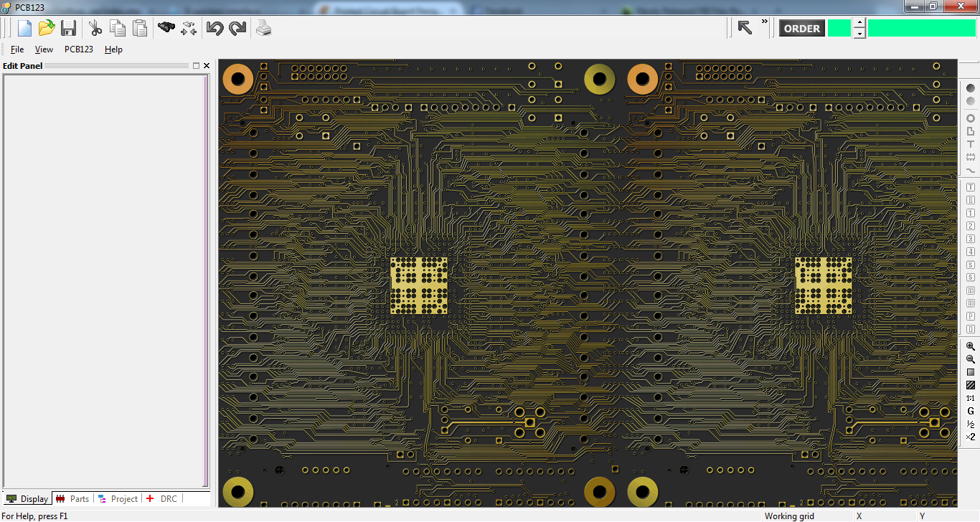The image size is (980, 522).
Task: Select the arrow pointer tool
Action: pyautogui.click(x=745, y=27)
